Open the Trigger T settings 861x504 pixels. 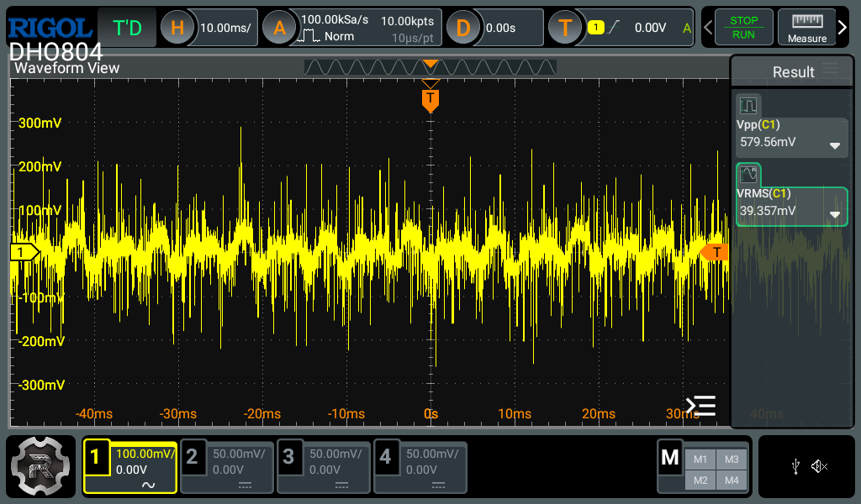point(565,28)
